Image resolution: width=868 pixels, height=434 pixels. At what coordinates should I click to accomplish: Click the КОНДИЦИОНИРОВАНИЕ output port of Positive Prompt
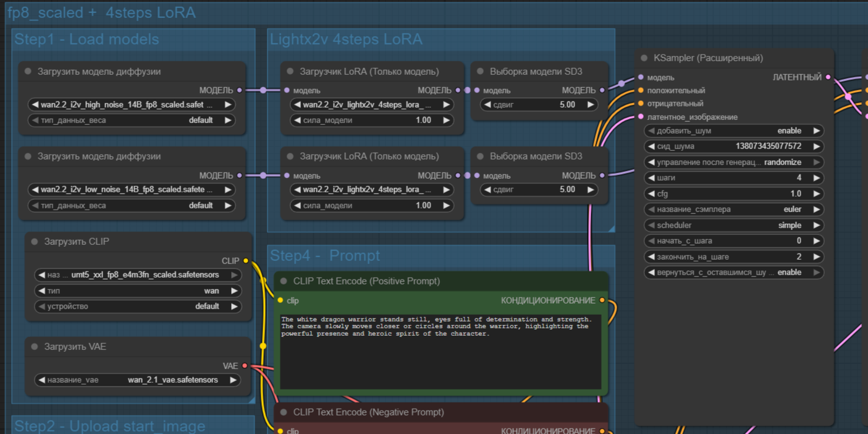coord(602,300)
